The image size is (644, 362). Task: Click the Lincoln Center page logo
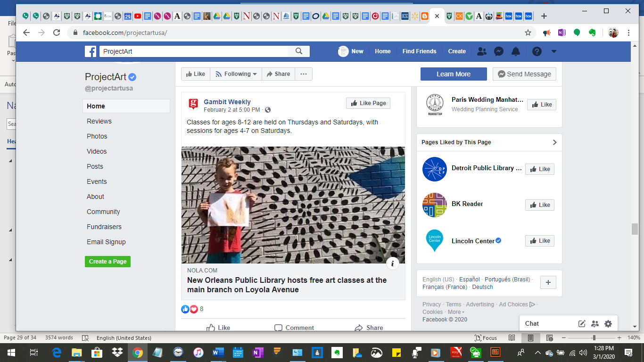tap(435, 241)
